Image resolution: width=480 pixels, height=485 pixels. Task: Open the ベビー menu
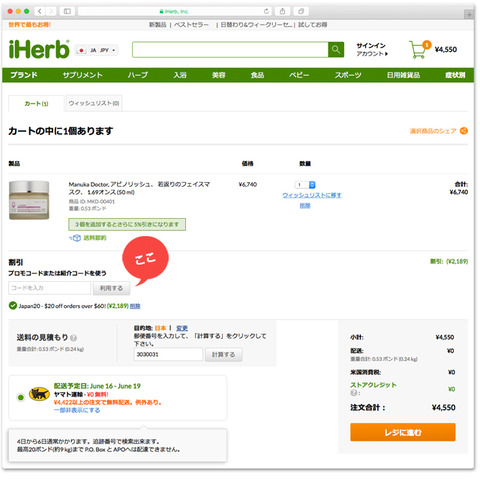(x=299, y=75)
